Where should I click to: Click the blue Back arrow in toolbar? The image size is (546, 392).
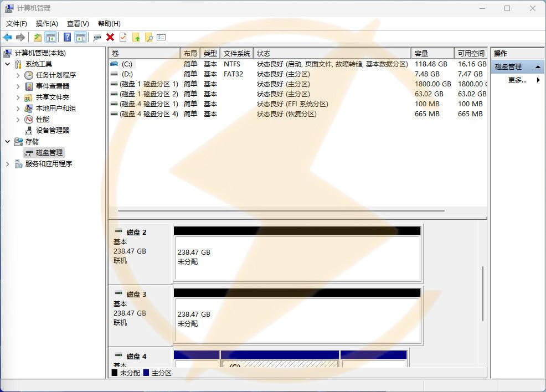coord(8,37)
